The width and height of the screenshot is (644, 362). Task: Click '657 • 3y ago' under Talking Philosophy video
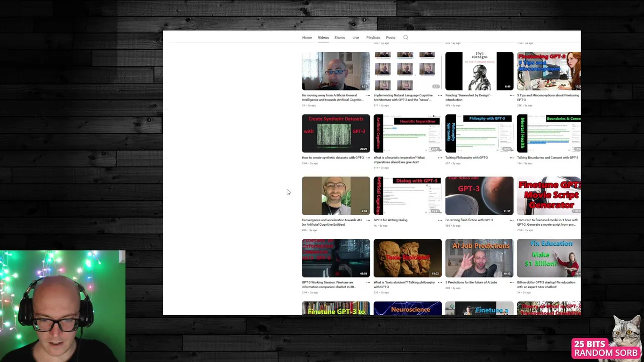pos(452,163)
